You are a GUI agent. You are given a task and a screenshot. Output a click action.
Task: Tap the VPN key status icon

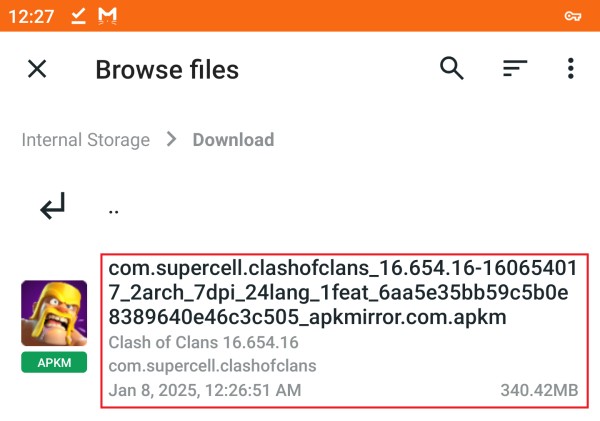tap(573, 16)
